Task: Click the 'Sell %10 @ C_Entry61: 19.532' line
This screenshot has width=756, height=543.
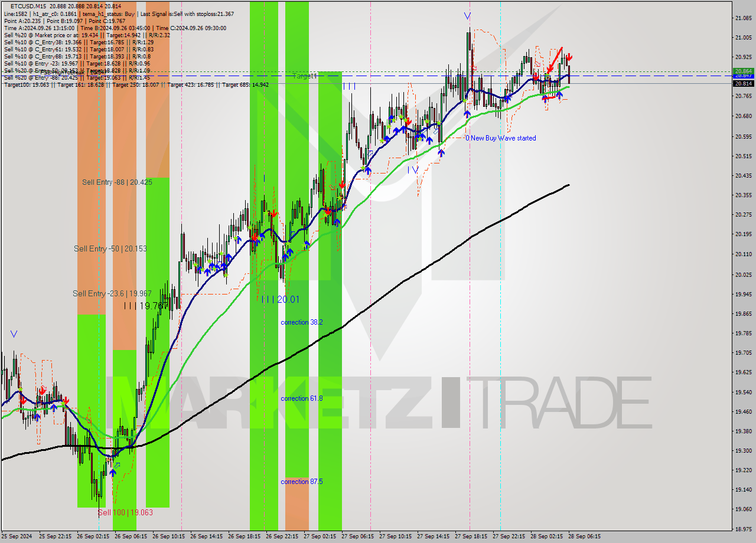Action: click(x=79, y=49)
